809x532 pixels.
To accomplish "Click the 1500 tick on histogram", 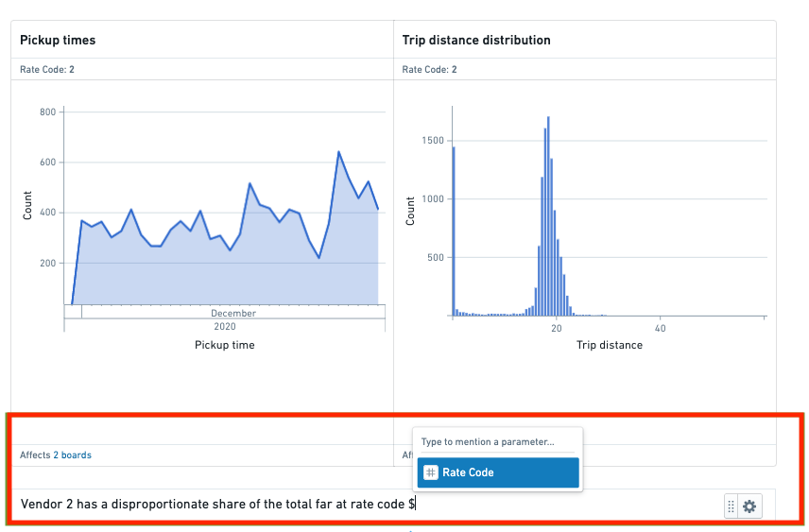I will point(432,141).
